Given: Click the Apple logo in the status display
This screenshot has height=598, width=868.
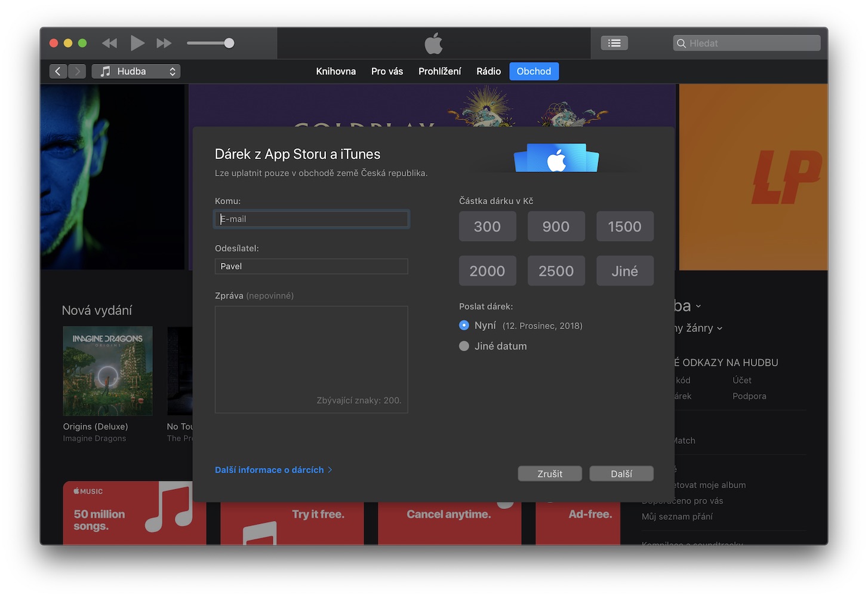Looking at the screenshot, I should (434, 43).
